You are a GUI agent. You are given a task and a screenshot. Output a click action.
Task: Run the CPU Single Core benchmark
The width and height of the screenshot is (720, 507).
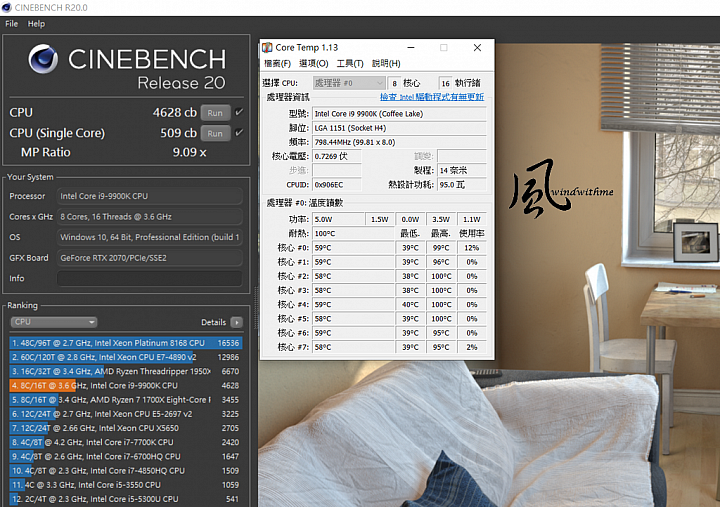(x=215, y=133)
